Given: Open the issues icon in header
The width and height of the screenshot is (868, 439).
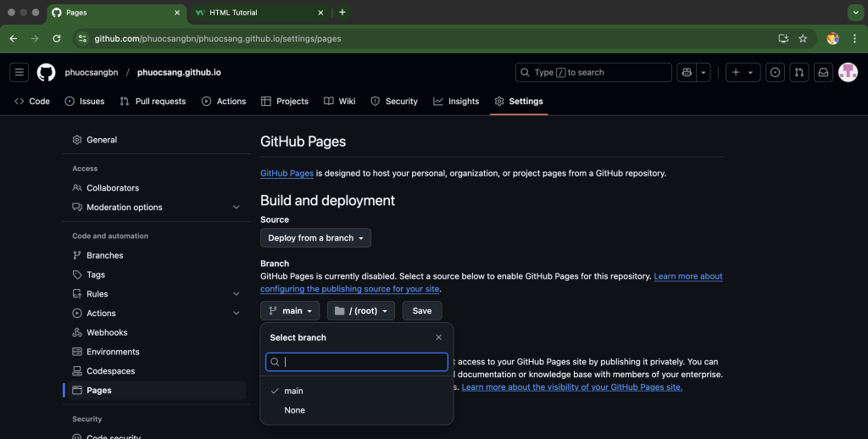Looking at the screenshot, I should click(x=775, y=72).
